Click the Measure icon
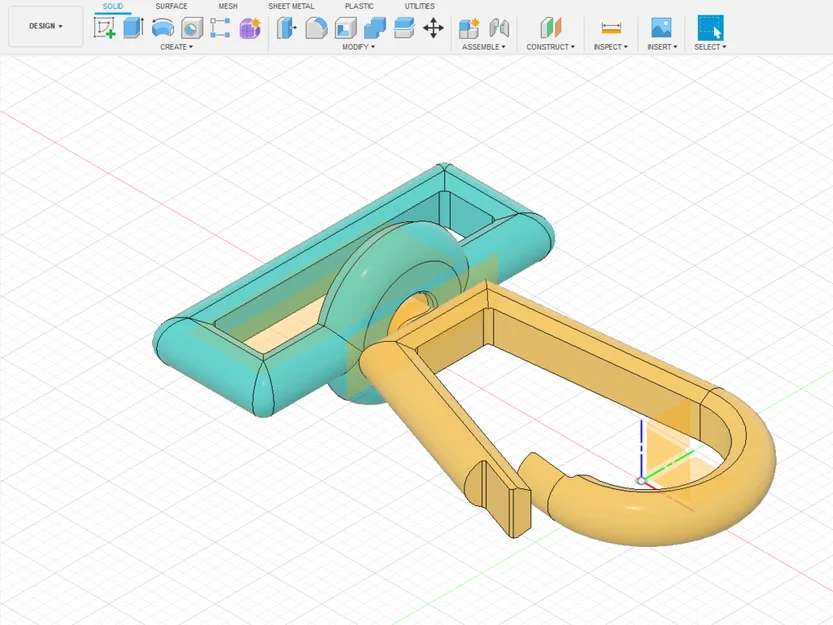The width and height of the screenshot is (833, 625). tap(611, 28)
